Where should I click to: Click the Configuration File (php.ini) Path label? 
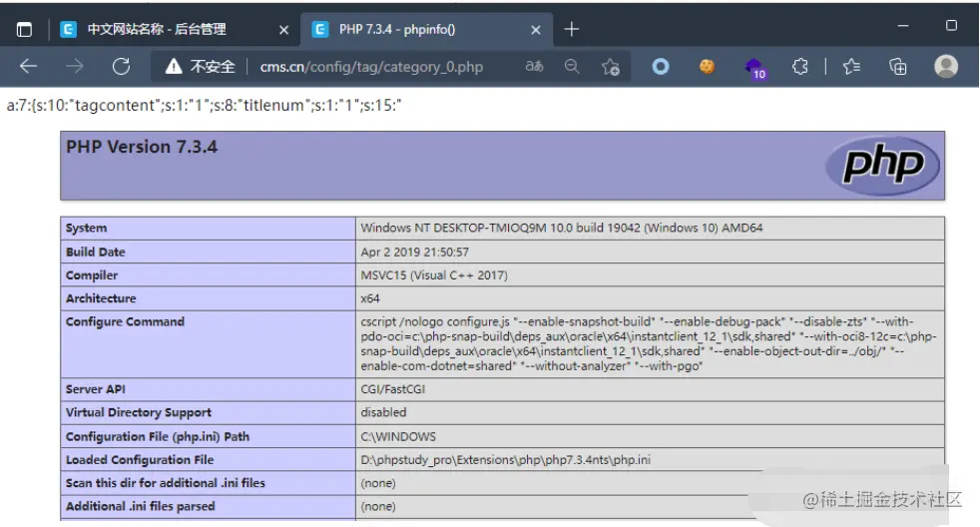click(158, 436)
